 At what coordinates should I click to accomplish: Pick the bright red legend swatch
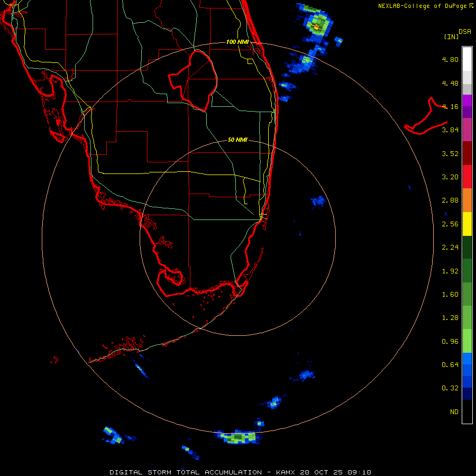point(467,177)
